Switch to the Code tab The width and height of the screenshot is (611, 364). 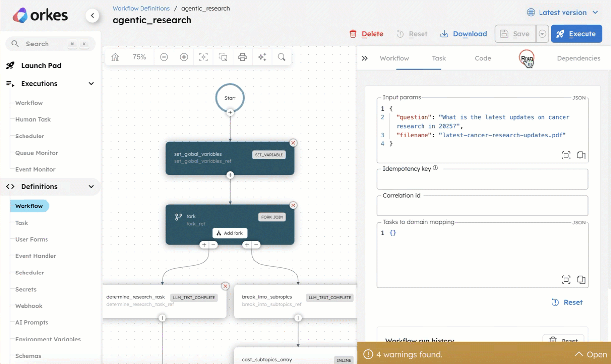(x=483, y=58)
